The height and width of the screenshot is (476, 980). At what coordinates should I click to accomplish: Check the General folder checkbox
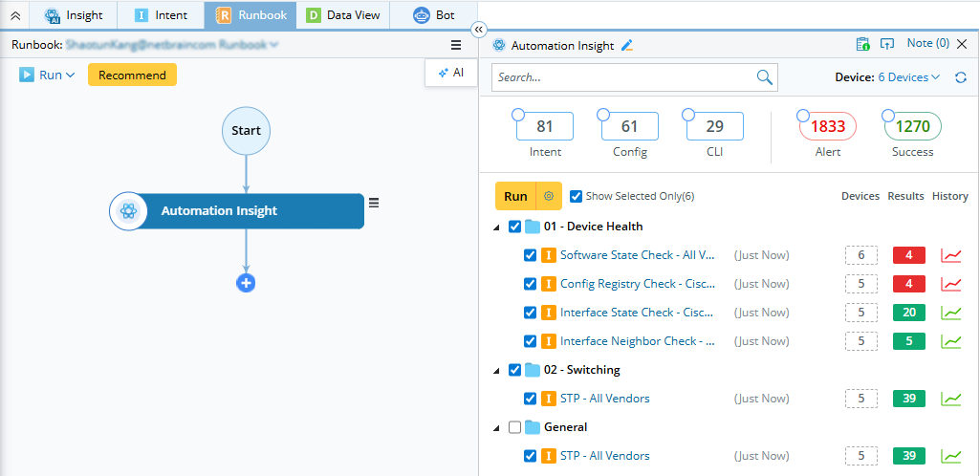[x=515, y=427]
